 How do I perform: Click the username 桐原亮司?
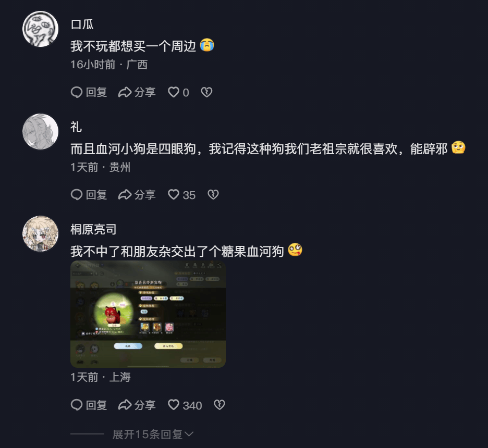[x=93, y=229]
